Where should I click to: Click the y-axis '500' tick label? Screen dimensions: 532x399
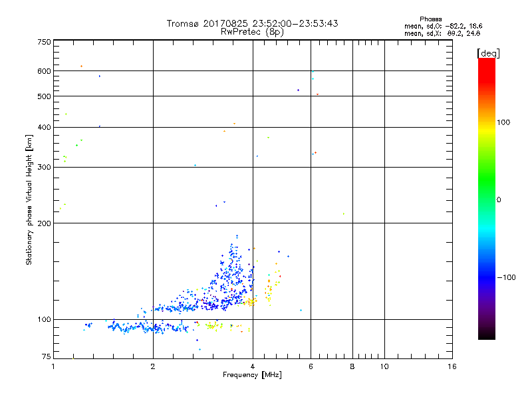(45, 96)
